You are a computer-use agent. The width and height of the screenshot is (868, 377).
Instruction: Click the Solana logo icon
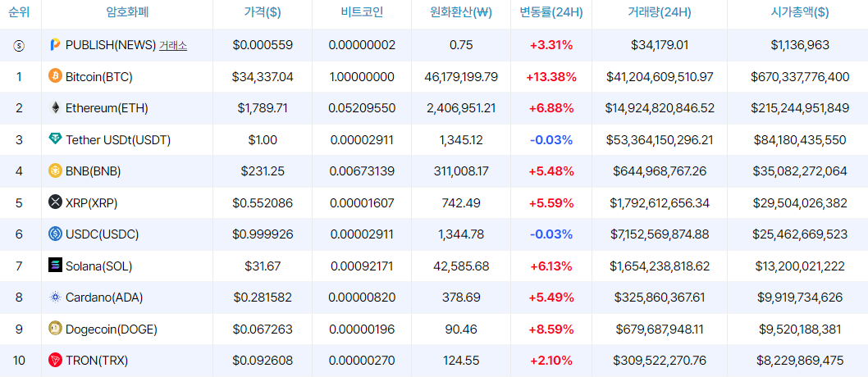[x=55, y=266]
